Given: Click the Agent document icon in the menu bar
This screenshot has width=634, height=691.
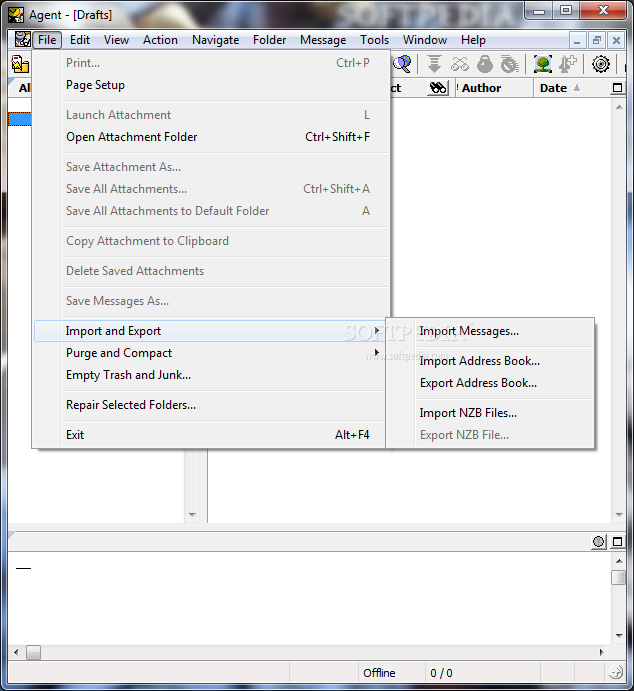Looking at the screenshot, I should [x=22, y=40].
